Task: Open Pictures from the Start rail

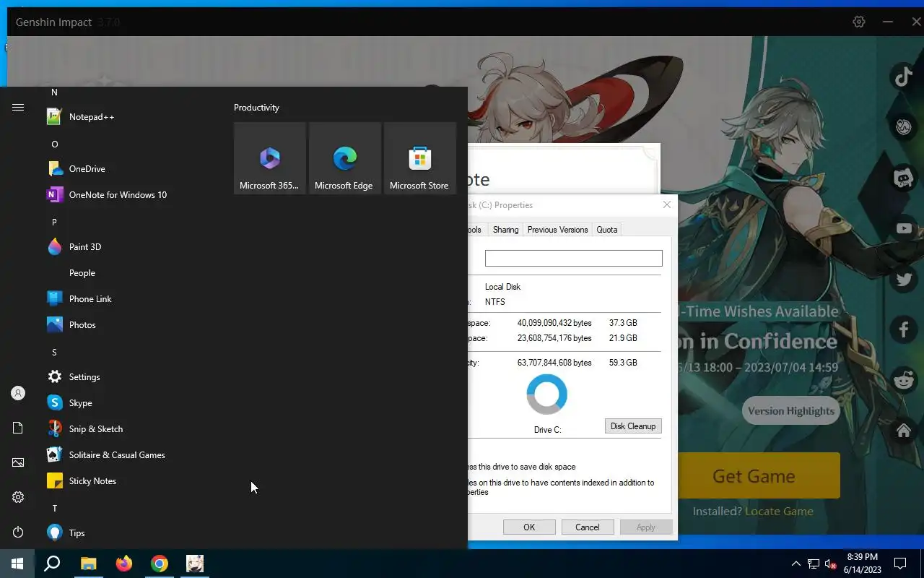Action: point(18,462)
